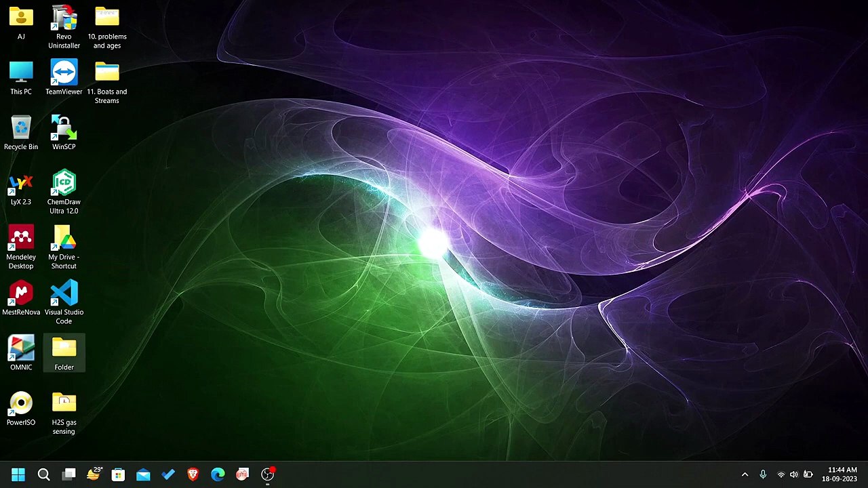Select the '10. problems and ages' folder
The height and width of the screenshot is (488, 868).
(x=107, y=27)
